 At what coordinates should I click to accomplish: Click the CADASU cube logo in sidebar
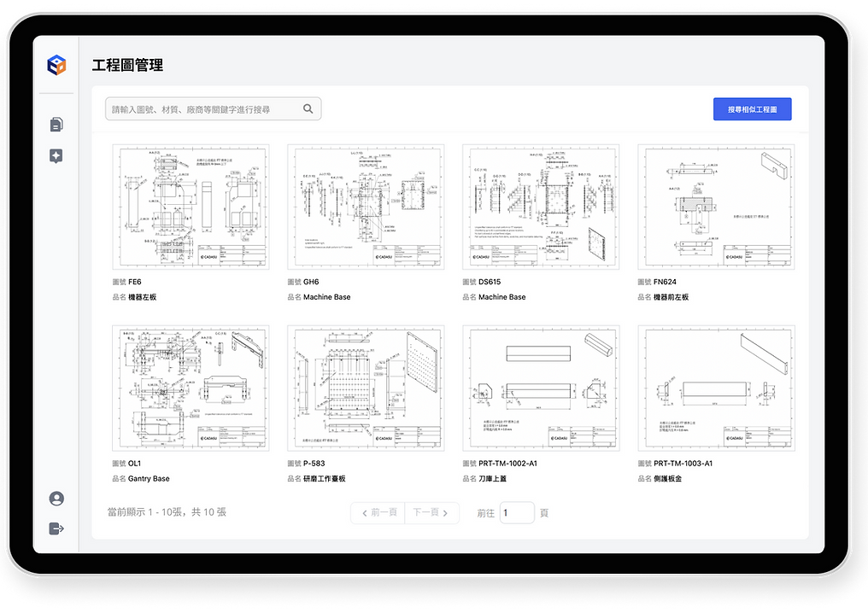click(x=56, y=65)
